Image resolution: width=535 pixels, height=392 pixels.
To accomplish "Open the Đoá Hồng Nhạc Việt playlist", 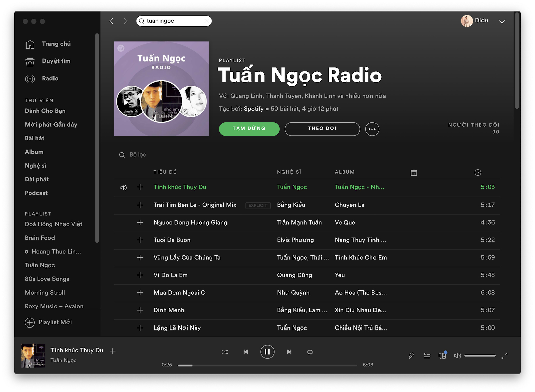I will (53, 224).
